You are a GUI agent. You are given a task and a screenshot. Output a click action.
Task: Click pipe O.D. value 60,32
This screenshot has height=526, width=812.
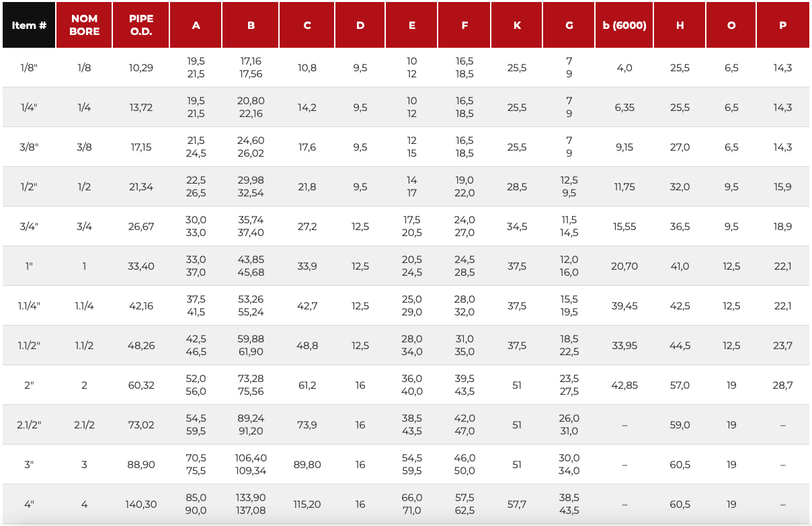pos(141,385)
